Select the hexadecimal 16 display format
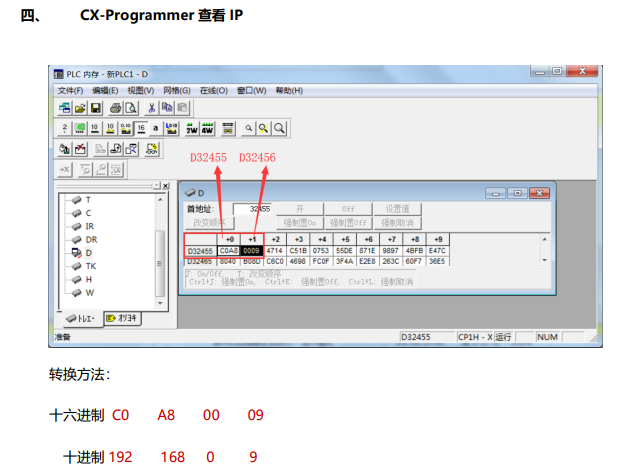The height and width of the screenshot is (471, 634). coord(141,129)
